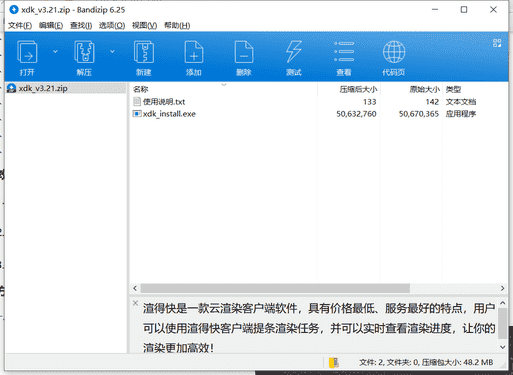Click the status bar text 文件: 2, 文件夹: 0
This screenshot has height=375, width=513.
389,362
